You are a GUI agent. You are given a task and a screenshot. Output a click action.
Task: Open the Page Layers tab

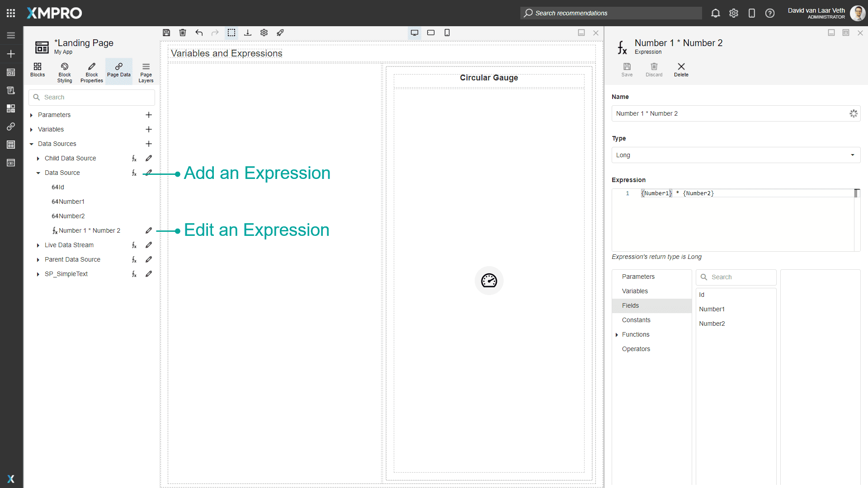146,71
